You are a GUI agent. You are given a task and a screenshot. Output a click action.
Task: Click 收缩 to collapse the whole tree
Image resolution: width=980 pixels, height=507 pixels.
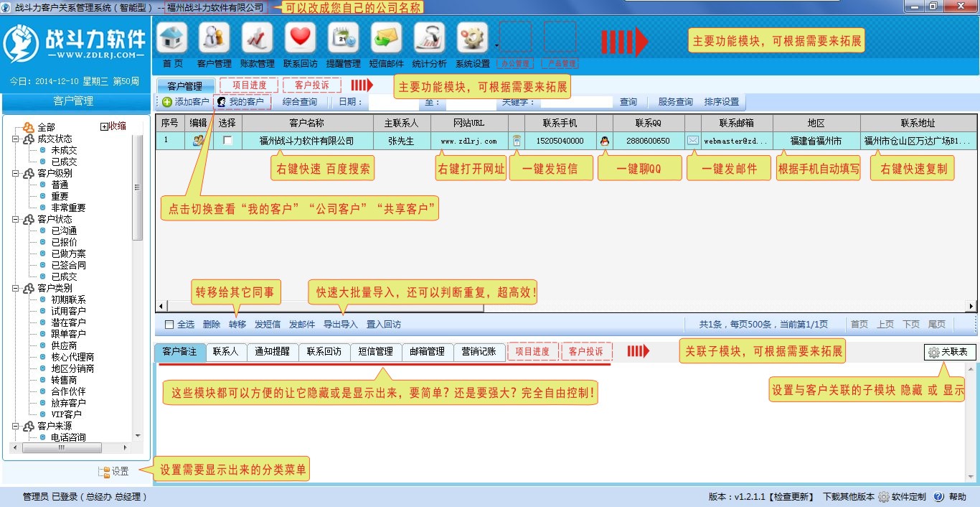[x=113, y=126]
